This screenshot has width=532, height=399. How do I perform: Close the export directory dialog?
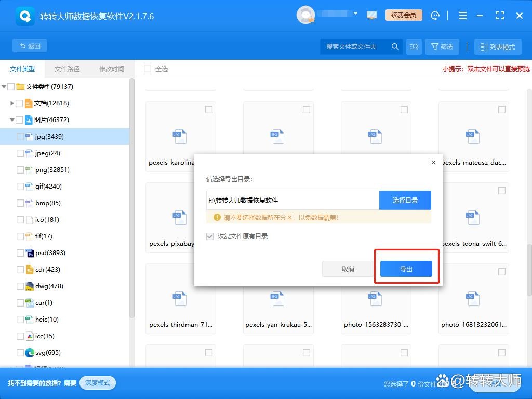pyautogui.click(x=433, y=162)
